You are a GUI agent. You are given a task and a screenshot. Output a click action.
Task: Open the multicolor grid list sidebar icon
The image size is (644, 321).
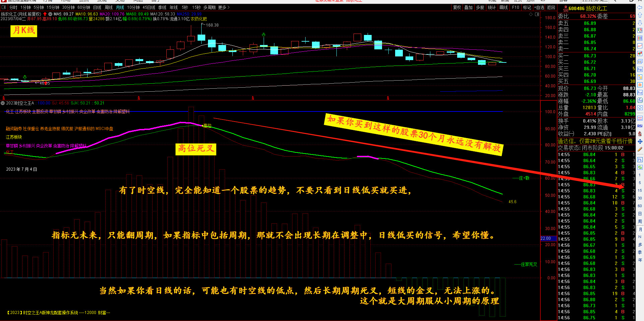tap(640, 38)
